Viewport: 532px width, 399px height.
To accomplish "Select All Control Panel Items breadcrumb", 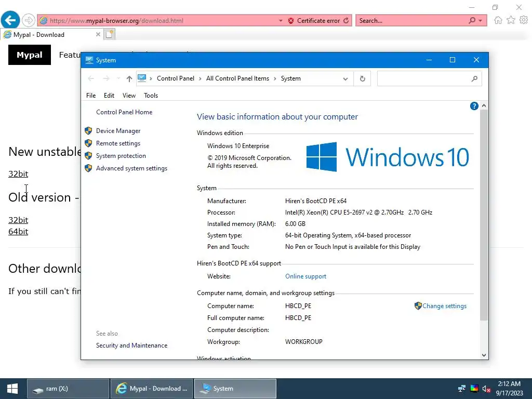I will pyautogui.click(x=237, y=78).
